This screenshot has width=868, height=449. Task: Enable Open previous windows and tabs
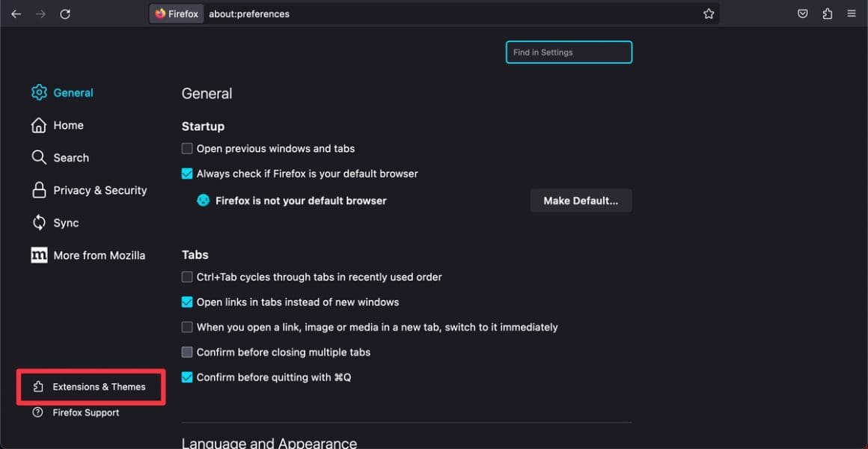tap(187, 149)
